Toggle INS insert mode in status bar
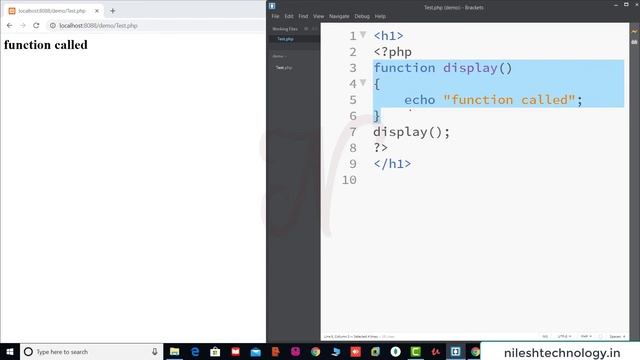The width and height of the screenshot is (640, 360). coord(545,337)
